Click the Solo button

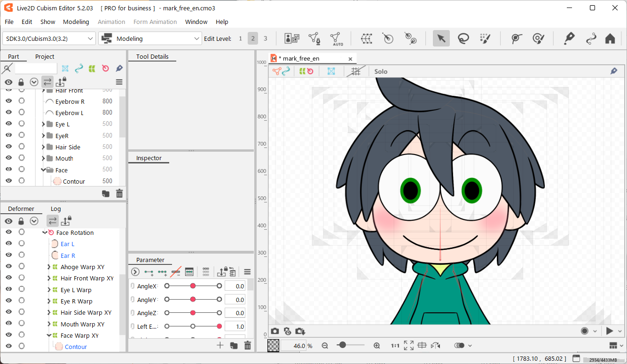pos(381,71)
